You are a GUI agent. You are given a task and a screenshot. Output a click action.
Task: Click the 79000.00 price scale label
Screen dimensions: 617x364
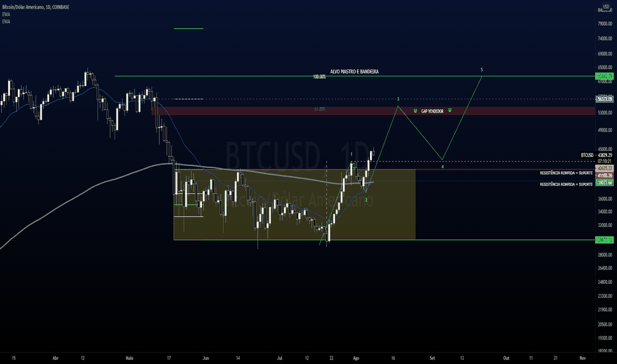click(605, 24)
